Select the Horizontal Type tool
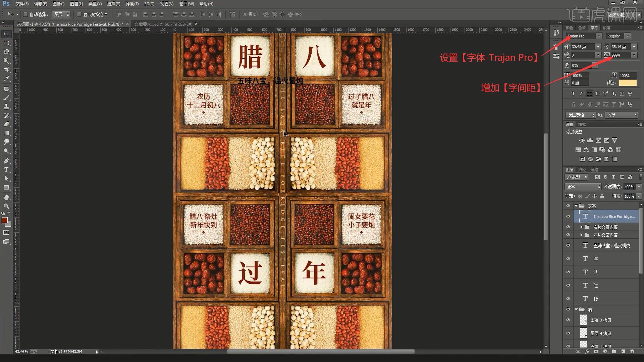Image resolution: width=644 pixels, height=362 pixels. pos(6,170)
